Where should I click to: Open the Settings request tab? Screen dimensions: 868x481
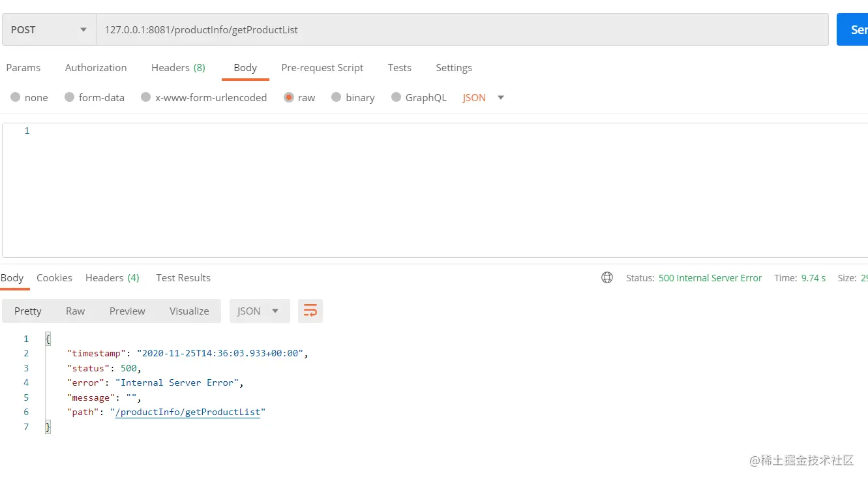coord(454,67)
